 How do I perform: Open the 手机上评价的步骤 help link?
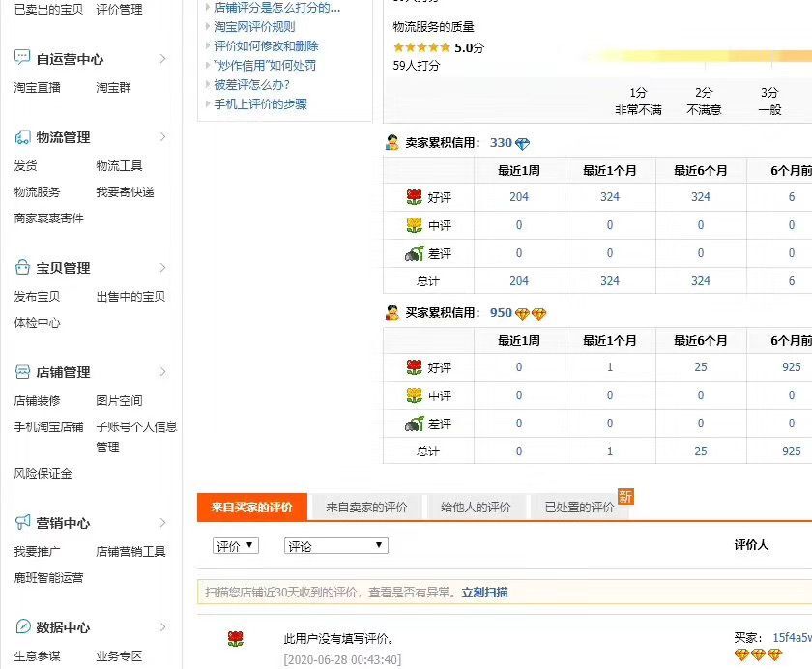coord(260,104)
